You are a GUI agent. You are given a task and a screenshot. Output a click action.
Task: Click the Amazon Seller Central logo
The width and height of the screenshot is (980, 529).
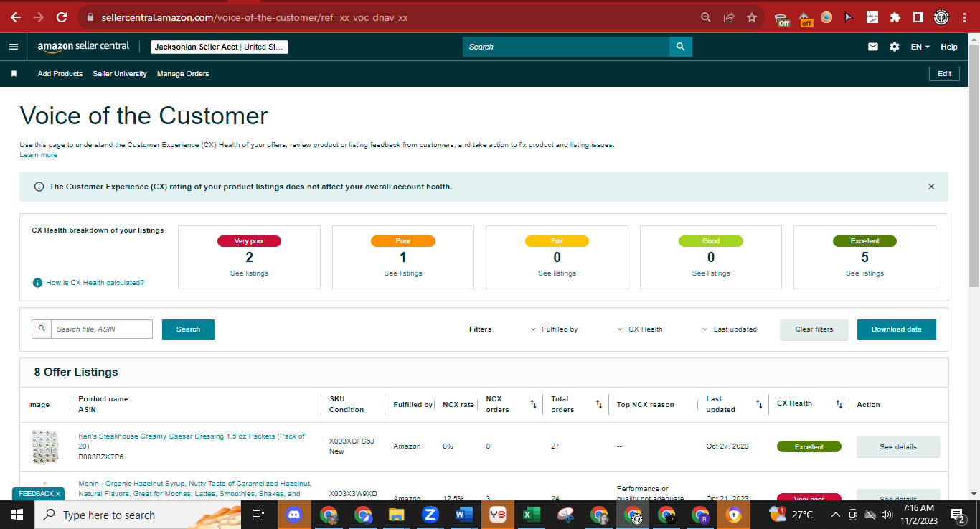pos(83,47)
